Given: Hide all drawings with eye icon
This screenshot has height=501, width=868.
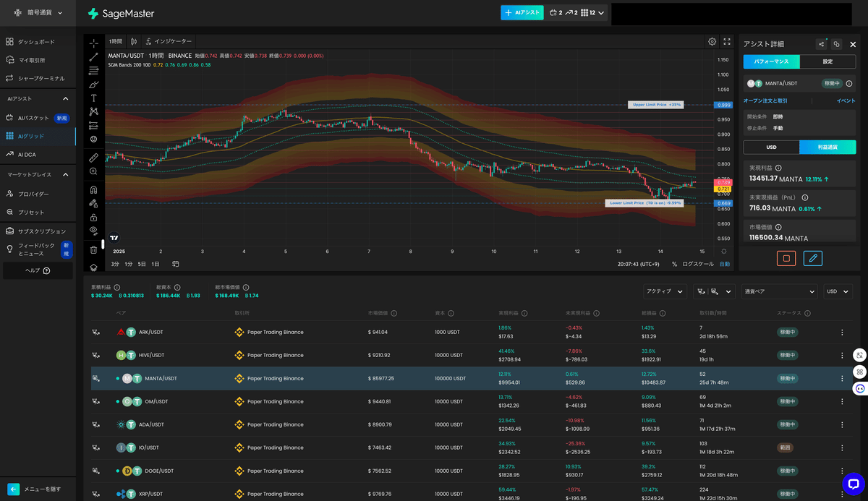Looking at the screenshot, I should click(x=94, y=231).
